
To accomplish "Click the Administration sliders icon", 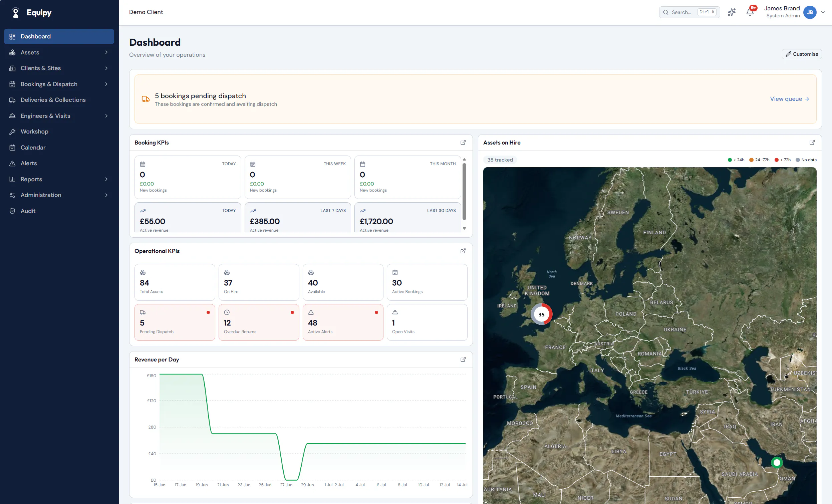I will [12, 195].
